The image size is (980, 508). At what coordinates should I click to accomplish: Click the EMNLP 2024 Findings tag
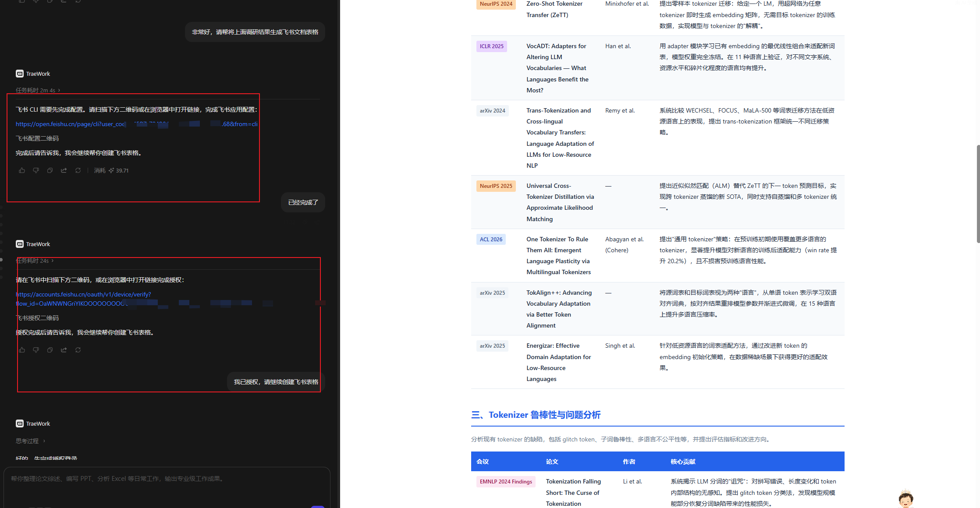506,482
